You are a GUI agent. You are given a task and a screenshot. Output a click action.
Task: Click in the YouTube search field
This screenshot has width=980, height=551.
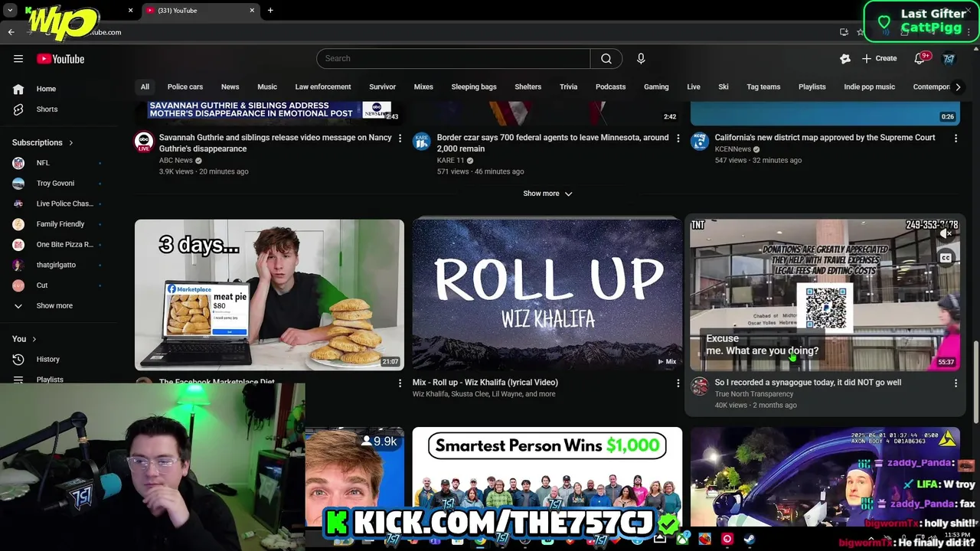453,59
